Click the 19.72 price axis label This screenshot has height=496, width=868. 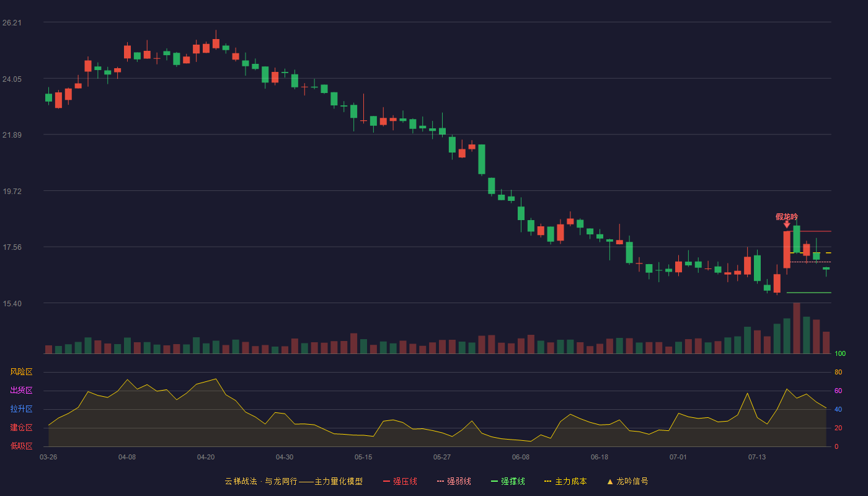pos(12,192)
